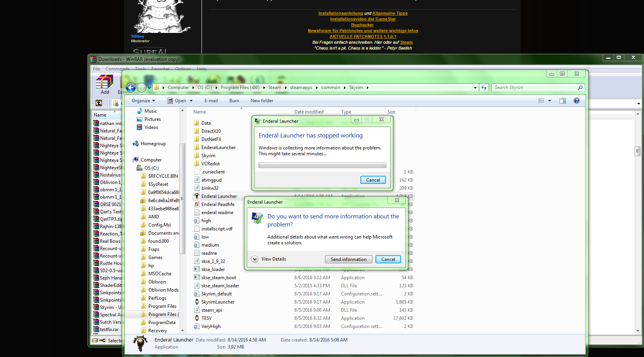Select the Pictures library icon

pos(139,119)
